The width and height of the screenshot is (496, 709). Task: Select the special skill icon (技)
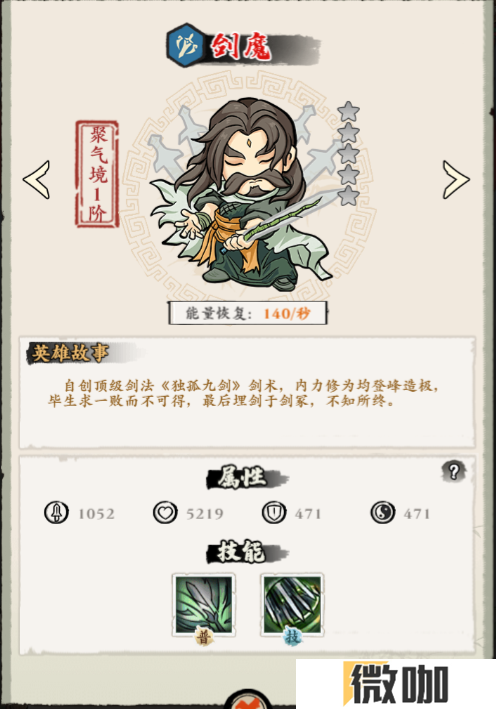tap(292, 606)
